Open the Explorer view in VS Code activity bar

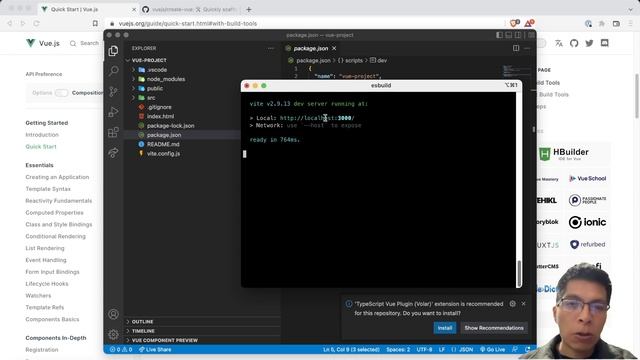(x=113, y=51)
